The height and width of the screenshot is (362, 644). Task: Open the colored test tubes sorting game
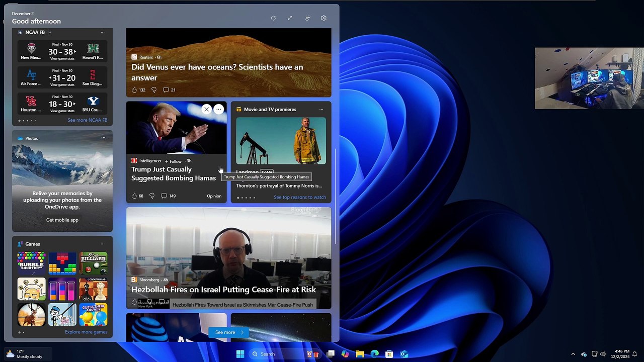pyautogui.click(x=62, y=289)
